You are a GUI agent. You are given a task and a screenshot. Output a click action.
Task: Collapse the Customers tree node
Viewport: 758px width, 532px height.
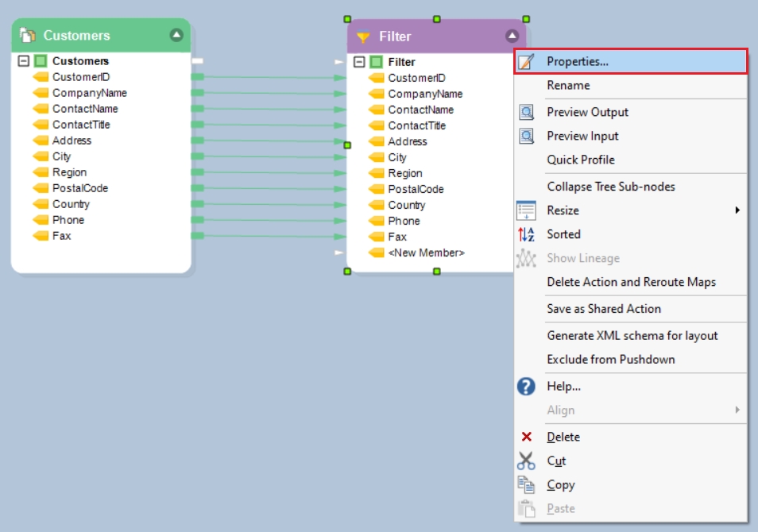(24, 61)
